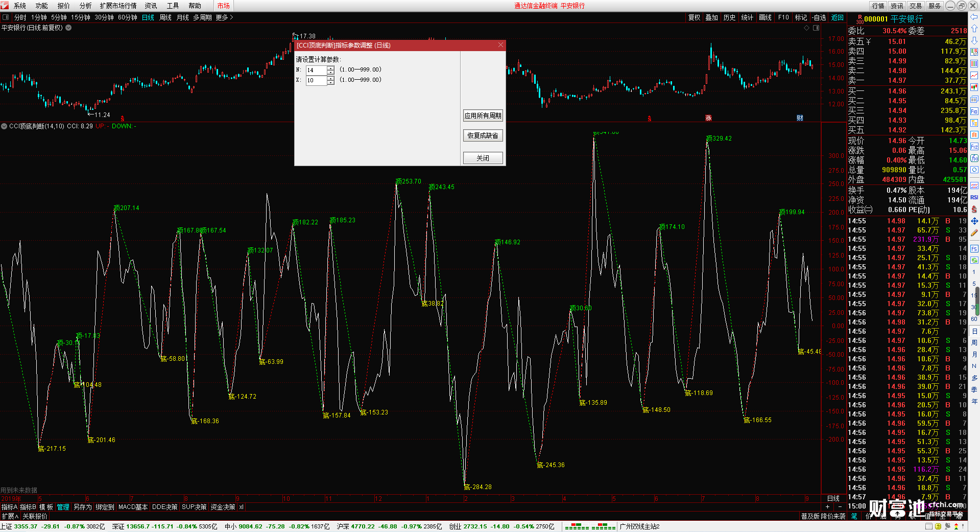
Task: Click the F5 icon in right sidebar
Action: (974, 249)
